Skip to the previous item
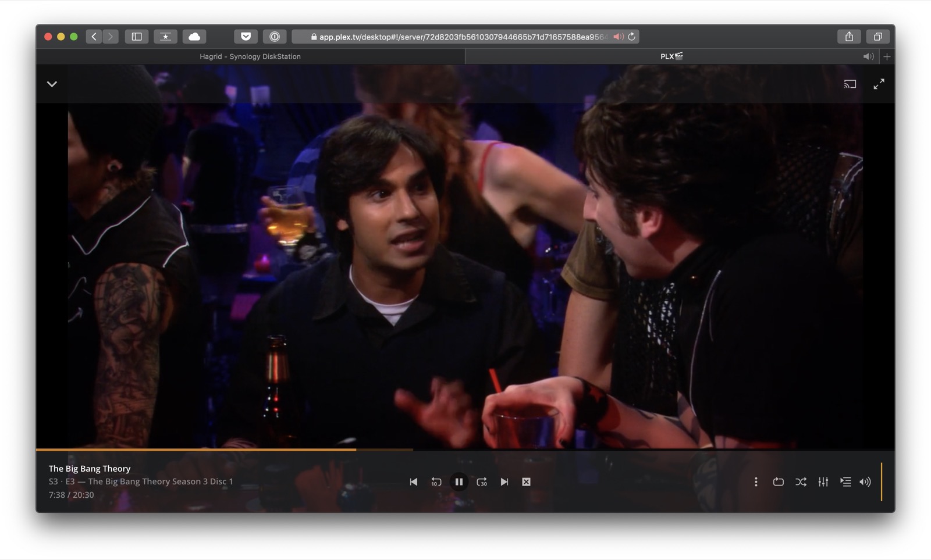The image size is (931, 560). click(x=414, y=481)
